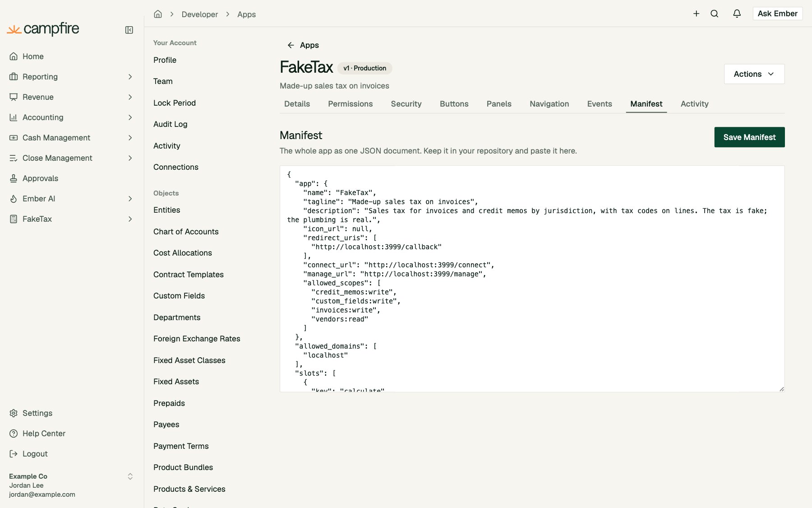Viewport: 812px width, 508px height.
Task: Open the Chart of Accounts link
Action: tap(186, 232)
